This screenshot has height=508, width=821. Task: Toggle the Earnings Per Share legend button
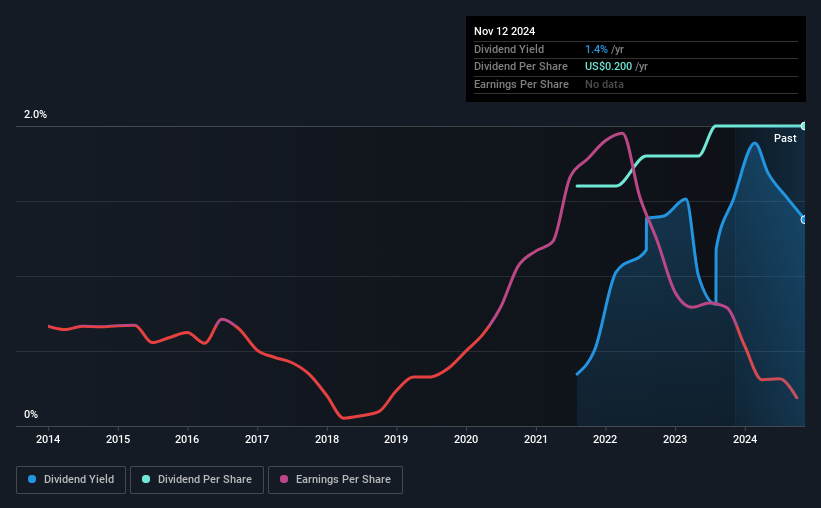point(335,480)
